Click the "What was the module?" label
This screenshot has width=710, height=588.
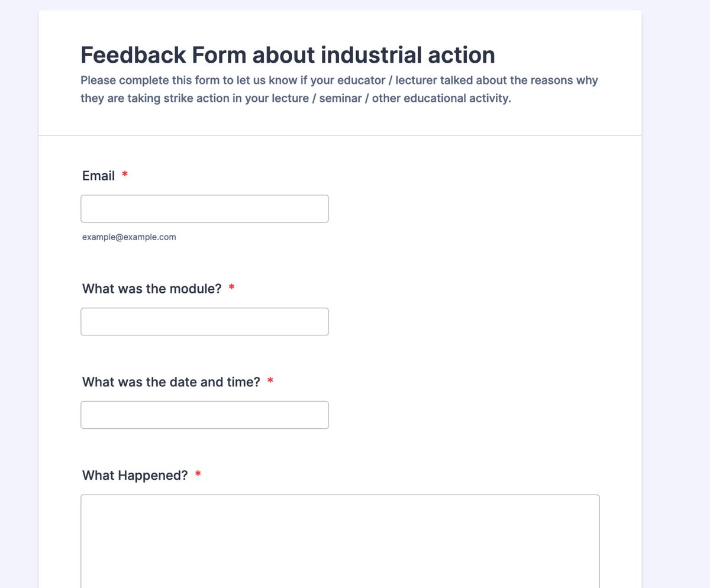pyautogui.click(x=152, y=289)
